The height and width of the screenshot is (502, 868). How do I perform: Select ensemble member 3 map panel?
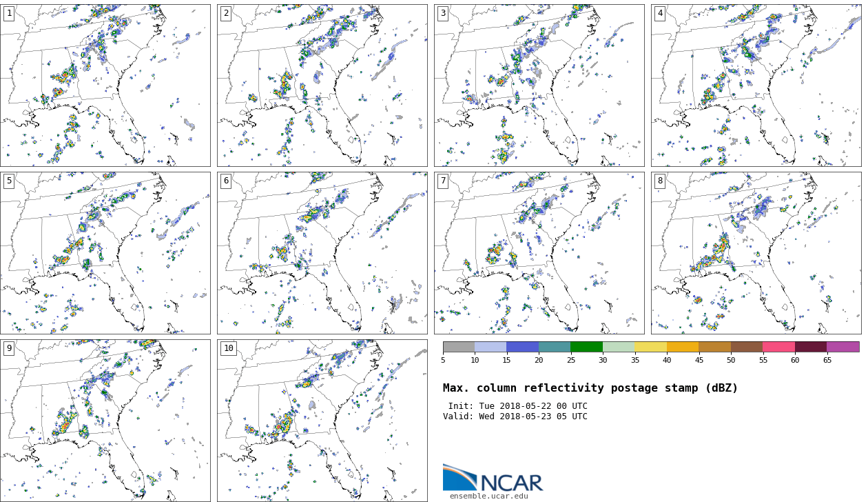pyautogui.click(x=539, y=86)
